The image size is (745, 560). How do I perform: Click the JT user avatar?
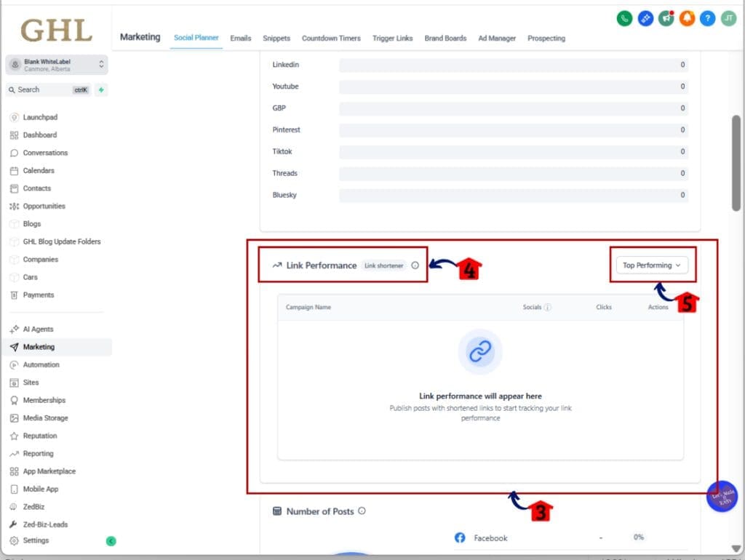728,19
